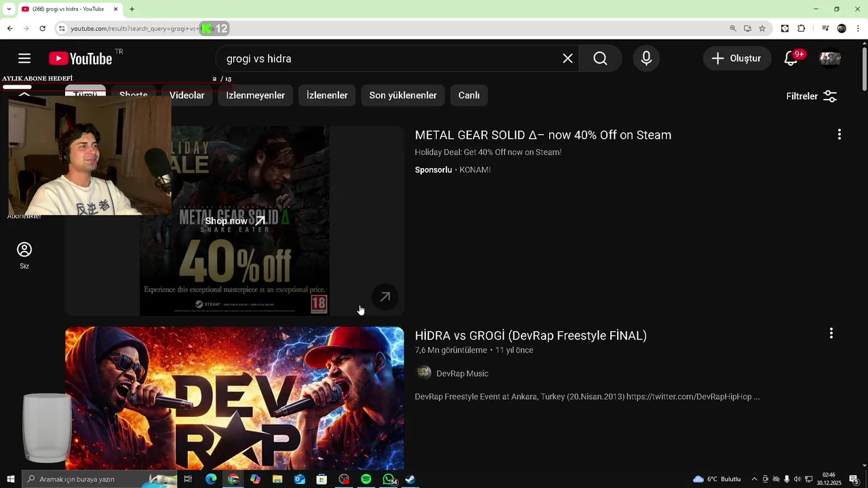The height and width of the screenshot is (488, 868).
Task: Open the account avatar menu
Action: [830, 58]
